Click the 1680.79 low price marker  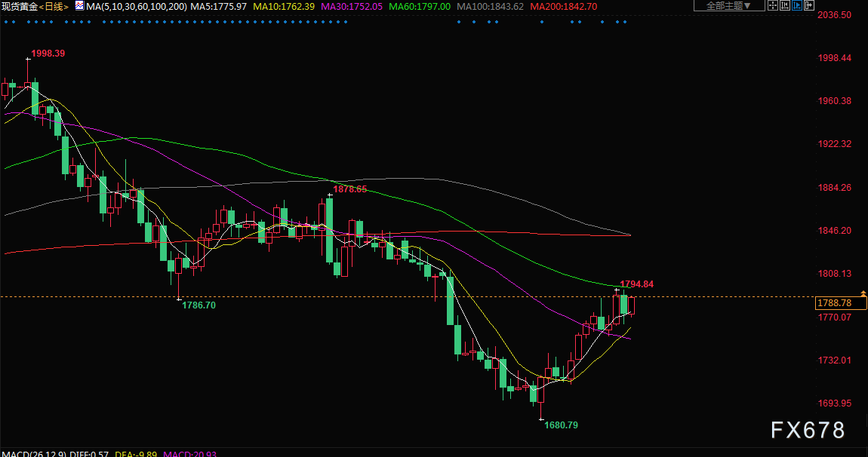(x=561, y=425)
